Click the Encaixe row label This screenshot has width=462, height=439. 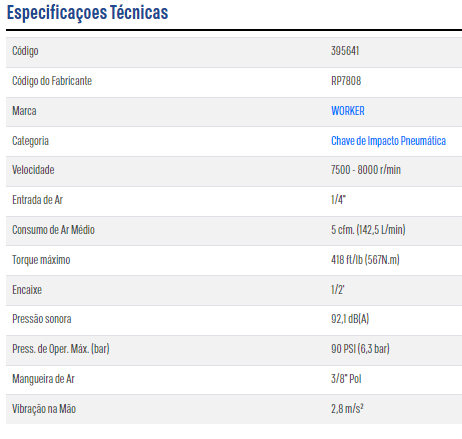point(27,290)
